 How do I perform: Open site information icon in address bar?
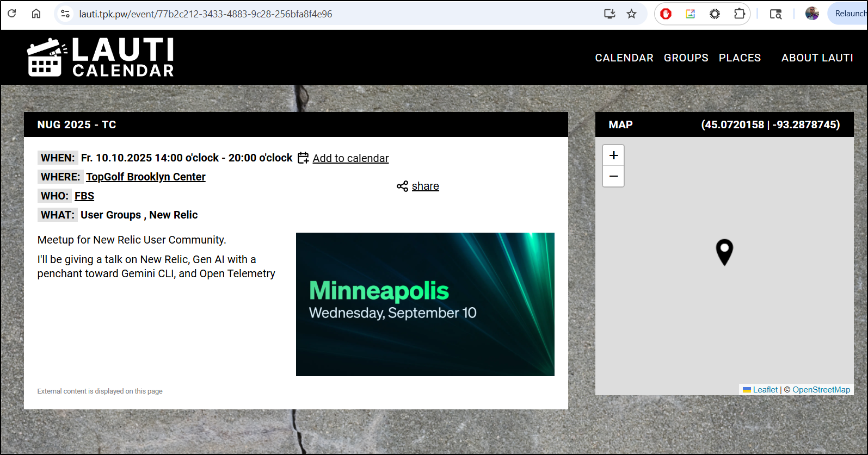pyautogui.click(x=65, y=14)
